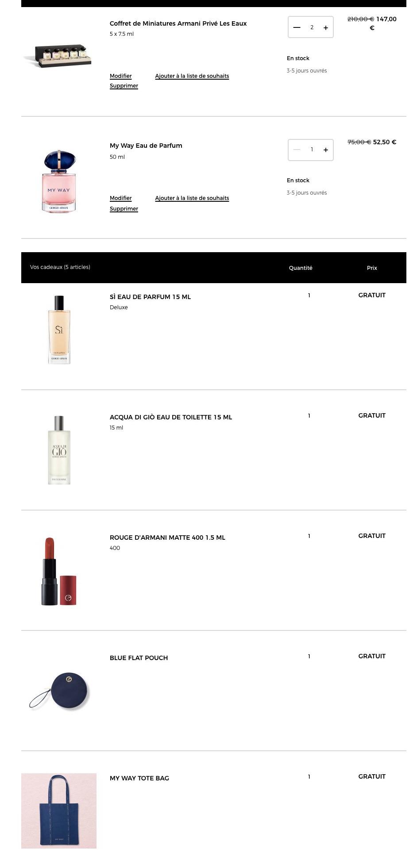Click the Sì Eau de Parfum gift image

tap(59, 330)
